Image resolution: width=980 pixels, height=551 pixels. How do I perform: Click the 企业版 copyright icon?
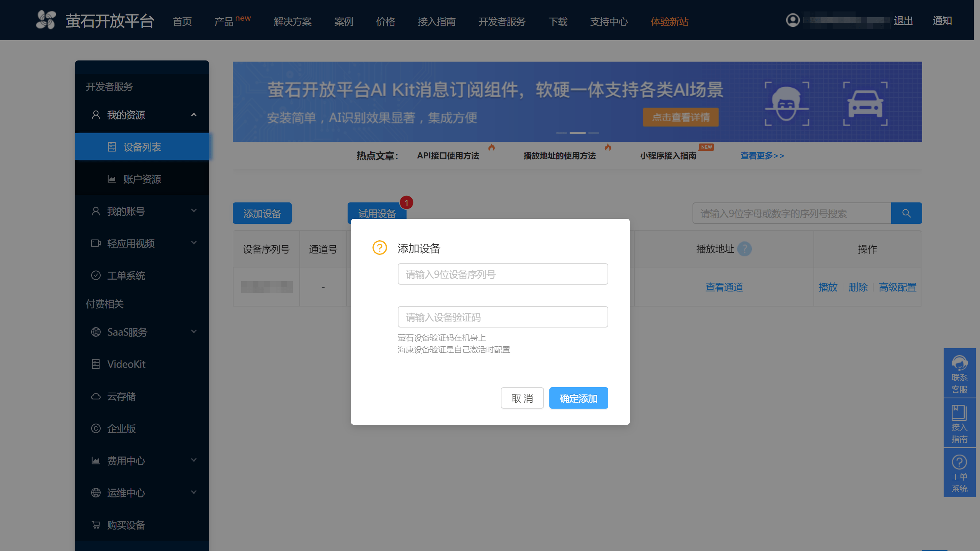[96, 429]
